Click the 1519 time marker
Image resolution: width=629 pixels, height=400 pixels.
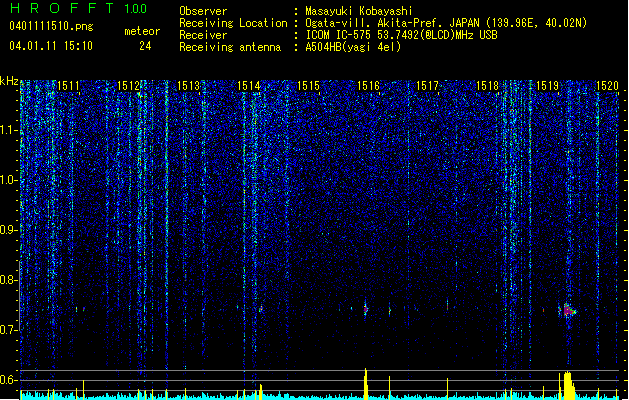click(x=548, y=86)
